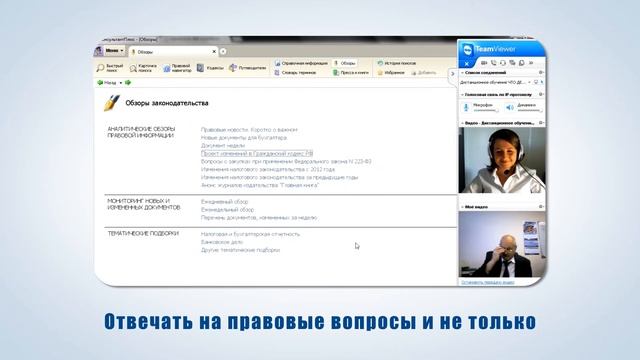Open the Мое видео settings gear
The height and width of the screenshot is (360, 640).
pyautogui.click(x=541, y=207)
